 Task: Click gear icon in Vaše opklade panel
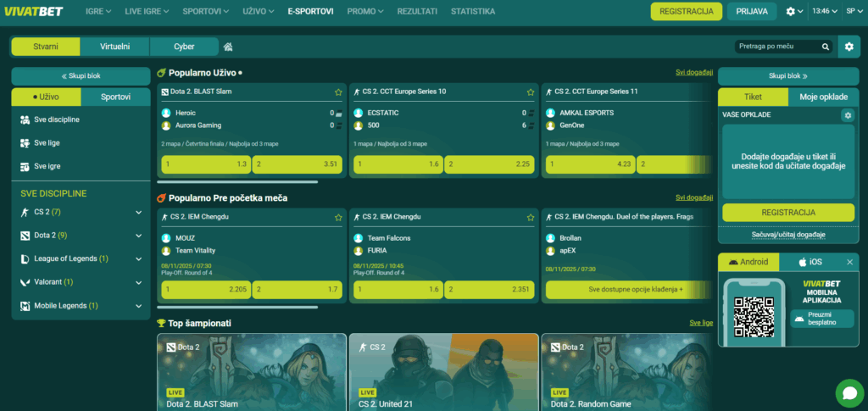coord(847,115)
